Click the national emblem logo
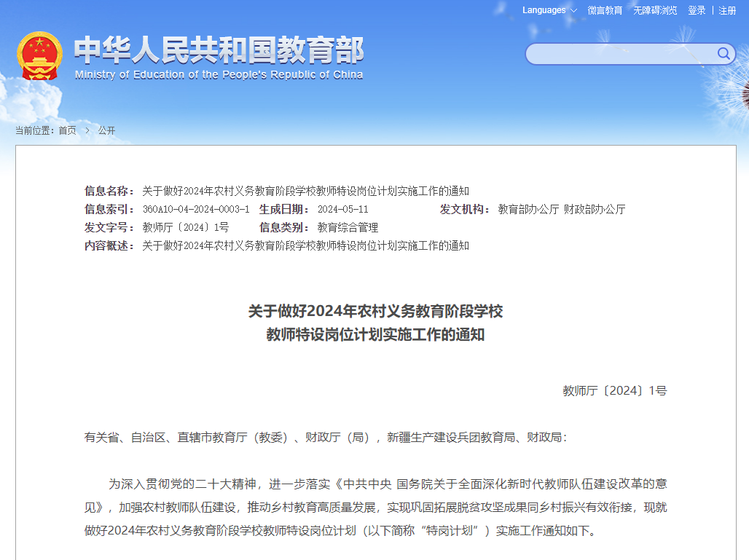The height and width of the screenshot is (560, 749). [x=39, y=56]
